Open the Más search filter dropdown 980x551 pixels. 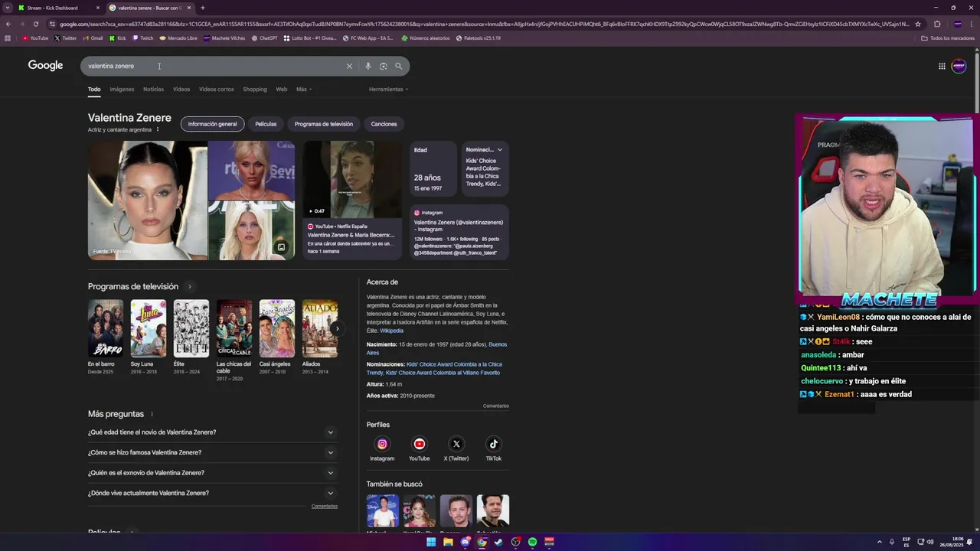pyautogui.click(x=304, y=90)
